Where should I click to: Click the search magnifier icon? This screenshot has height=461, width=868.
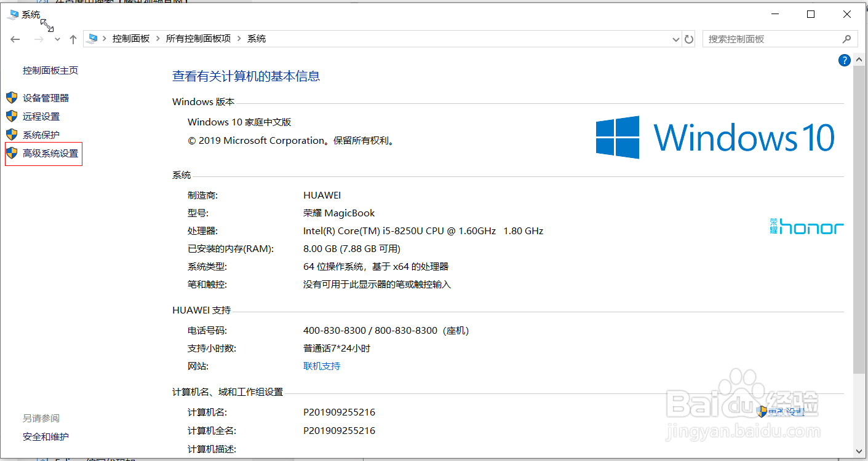(x=846, y=39)
